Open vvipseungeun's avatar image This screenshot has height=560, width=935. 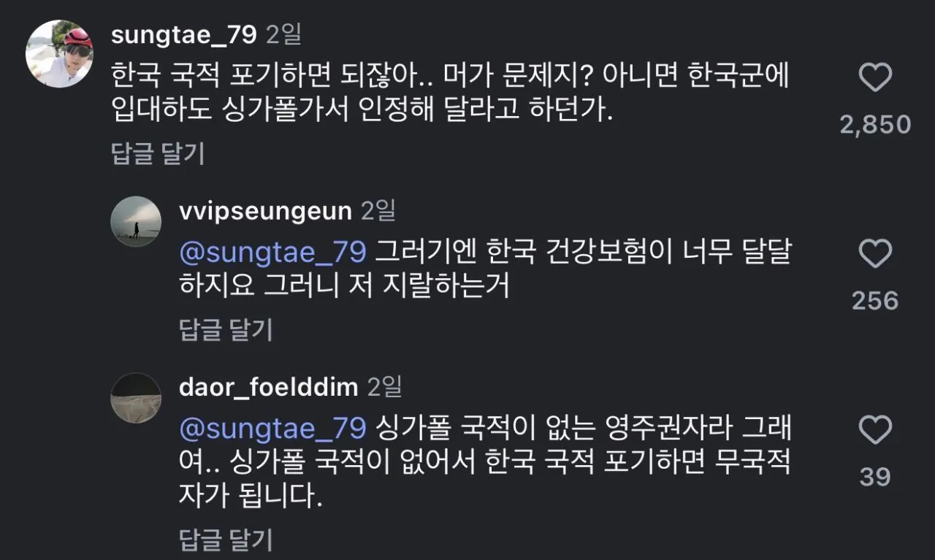point(136,221)
